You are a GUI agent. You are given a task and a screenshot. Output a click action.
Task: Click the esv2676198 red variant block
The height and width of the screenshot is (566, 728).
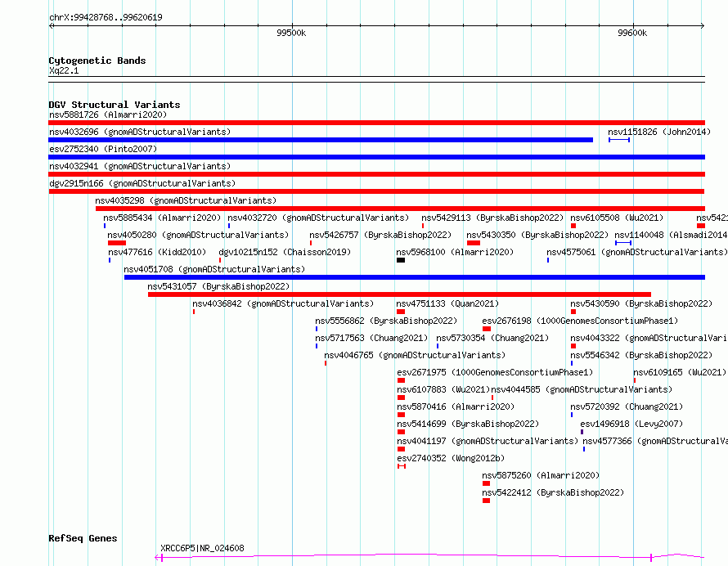tap(487, 329)
